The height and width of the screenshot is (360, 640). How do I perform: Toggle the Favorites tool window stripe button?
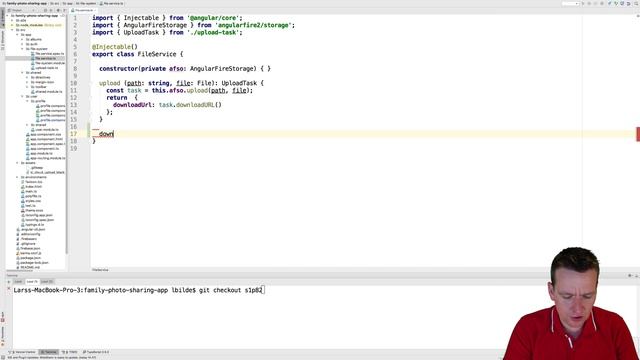click(x=2, y=336)
